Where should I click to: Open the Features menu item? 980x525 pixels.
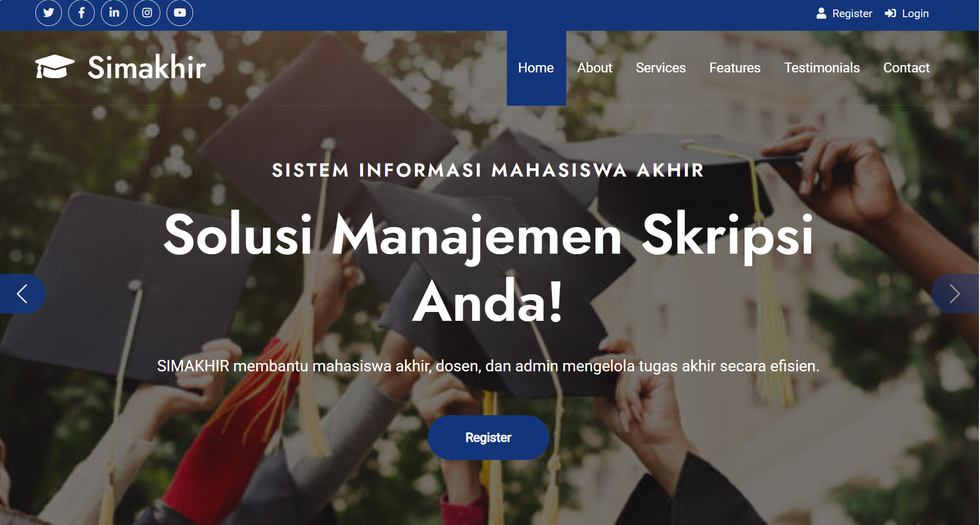coord(734,68)
